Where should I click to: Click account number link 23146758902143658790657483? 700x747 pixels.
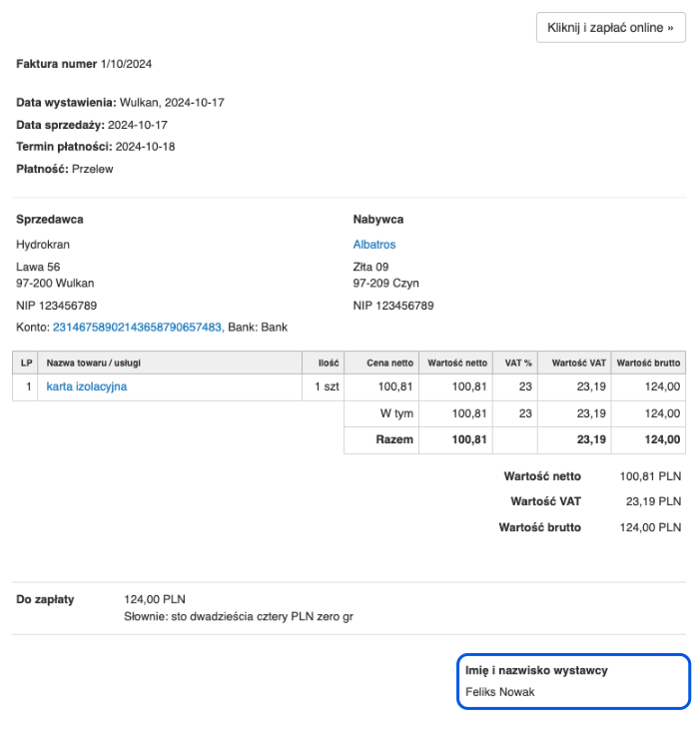[138, 328]
